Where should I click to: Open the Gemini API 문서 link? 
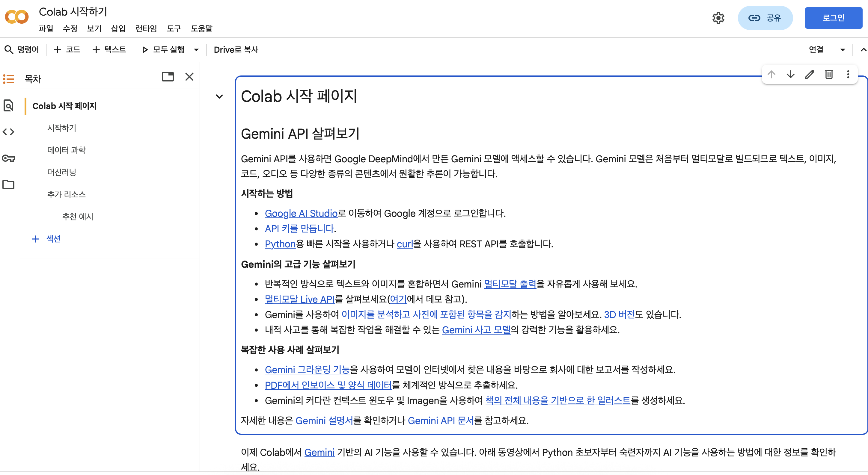click(x=441, y=420)
